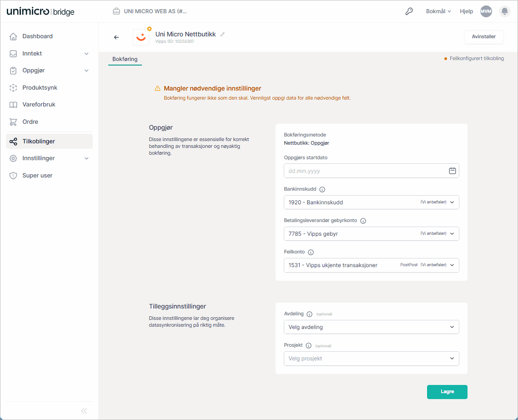This screenshot has width=518, height=420.
Task: Click the Produktsynk sync icon
Action: [x=13, y=87]
